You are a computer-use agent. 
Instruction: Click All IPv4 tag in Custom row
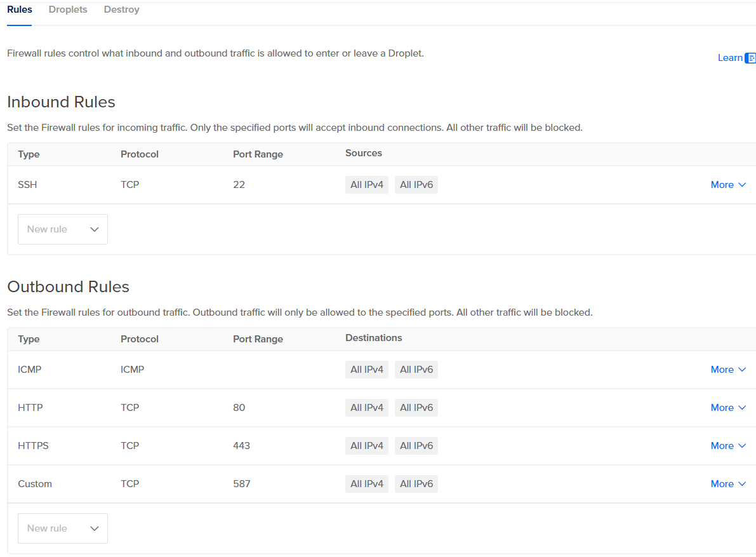point(367,484)
